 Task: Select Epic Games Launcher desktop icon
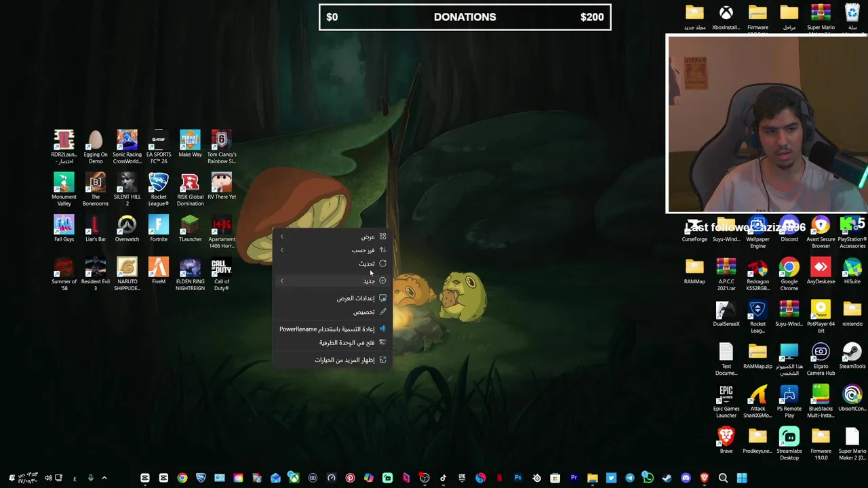pos(726,401)
